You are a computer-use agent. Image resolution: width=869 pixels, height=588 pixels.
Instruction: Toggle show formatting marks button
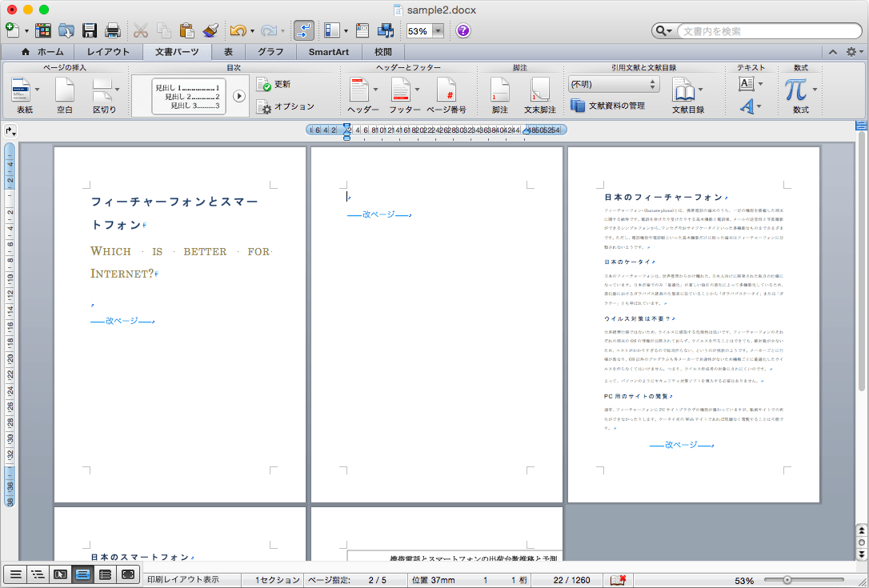point(304,31)
